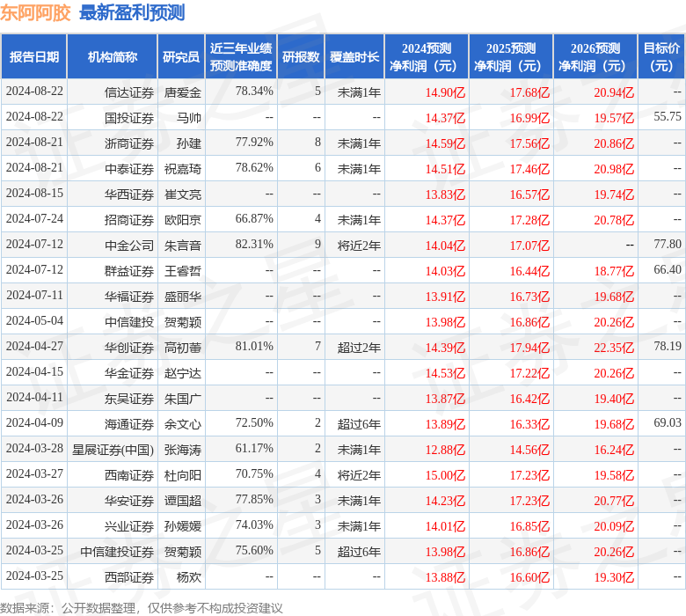Select researcher 王睿哲
The width and height of the screenshot is (686, 616).
(183, 271)
